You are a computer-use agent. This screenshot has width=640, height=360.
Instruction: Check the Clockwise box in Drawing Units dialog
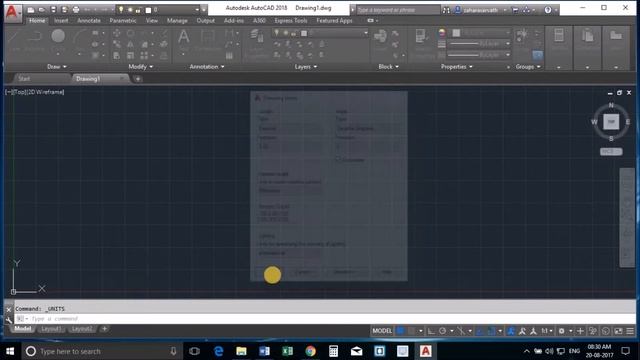point(338,160)
